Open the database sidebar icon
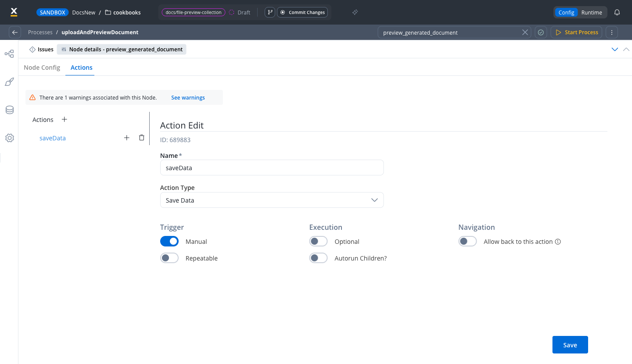Viewport: 632px width, 364px height. click(x=9, y=110)
